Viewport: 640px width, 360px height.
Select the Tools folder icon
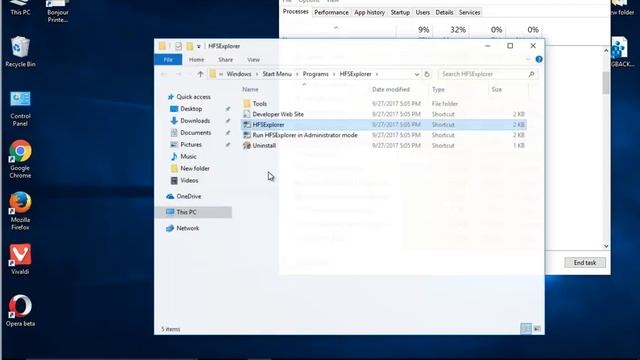click(x=247, y=104)
